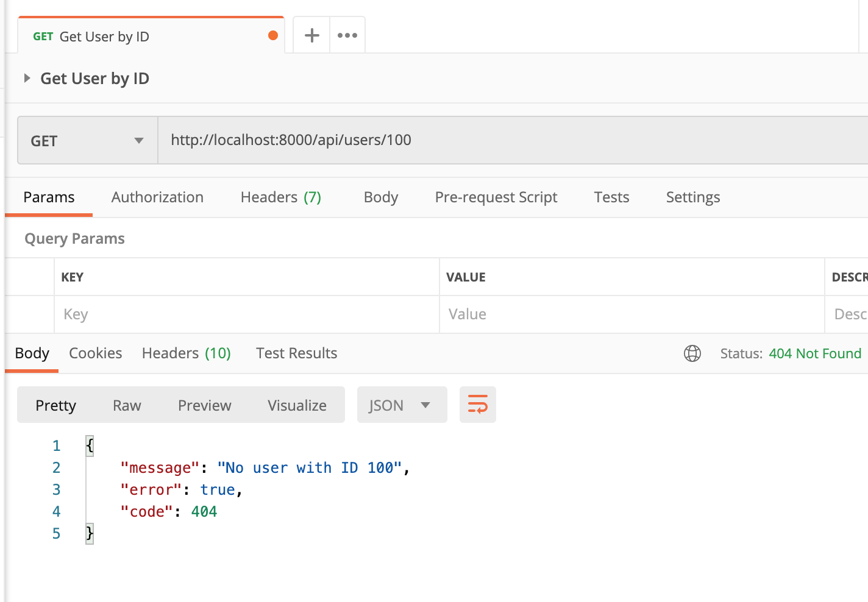Select the Raw view mode
This screenshot has height=602, width=868.
click(127, 405)
